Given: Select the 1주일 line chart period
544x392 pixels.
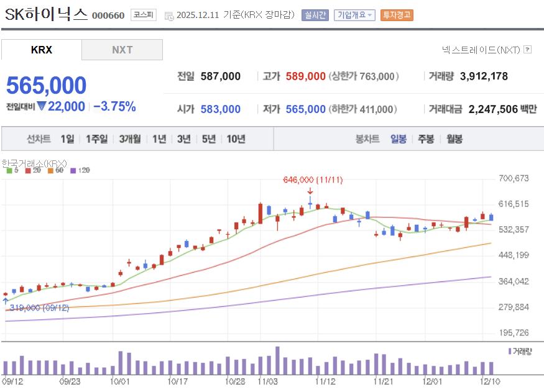Looking at the screenshot, I should (x=97, y=139).
